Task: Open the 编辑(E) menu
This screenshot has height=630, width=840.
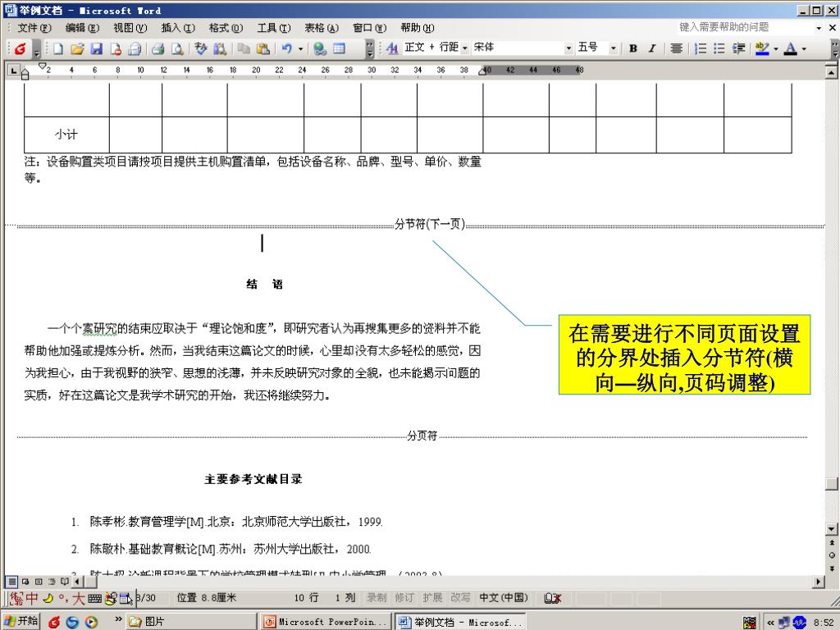Action: [x=82, y=28]
